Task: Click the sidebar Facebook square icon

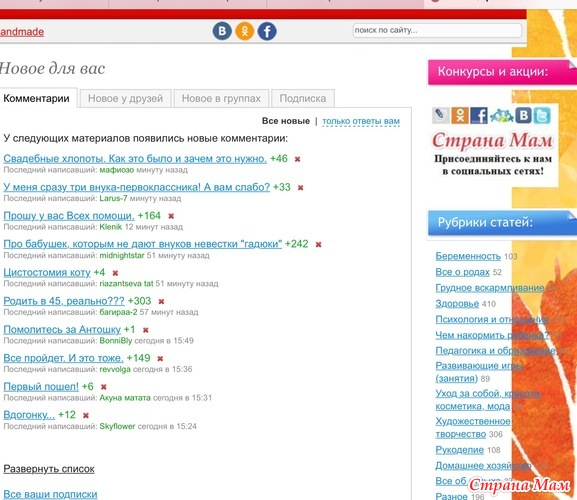Action: 479,116
